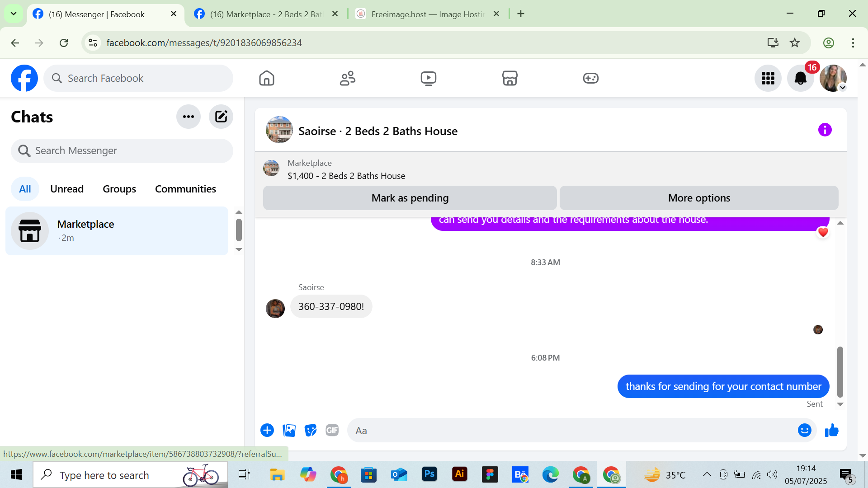868x488 pixels.
Task: Switch to the Communities filter
Action: (x=185, y=189)
